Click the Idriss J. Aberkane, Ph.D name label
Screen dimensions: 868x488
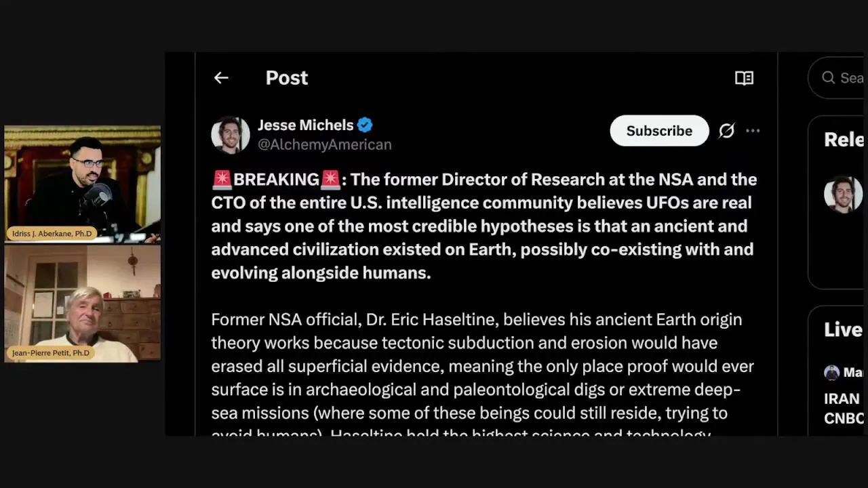pyautogui.click(x=51, y=234)
